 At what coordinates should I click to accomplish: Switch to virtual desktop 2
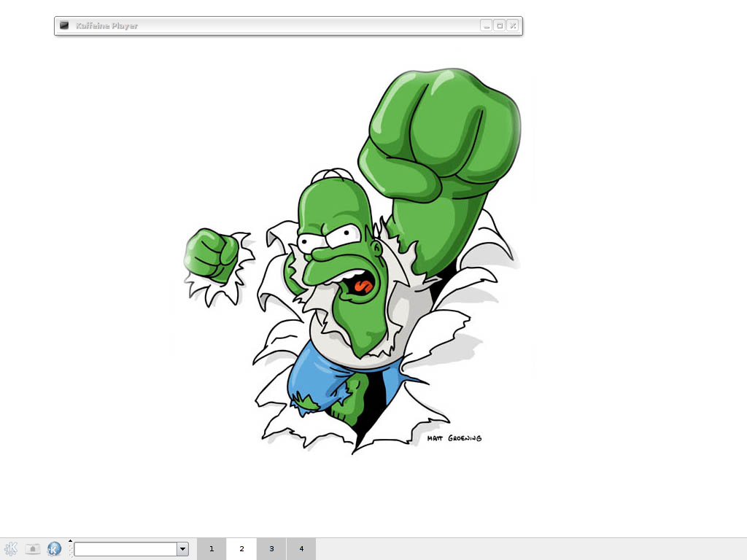[x=241, y=549]
